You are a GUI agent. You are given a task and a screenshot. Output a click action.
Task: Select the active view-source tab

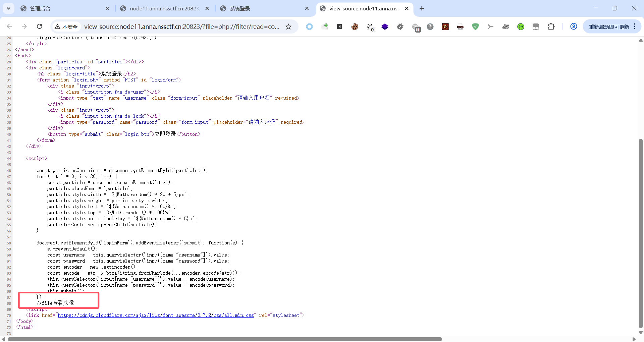364,8
